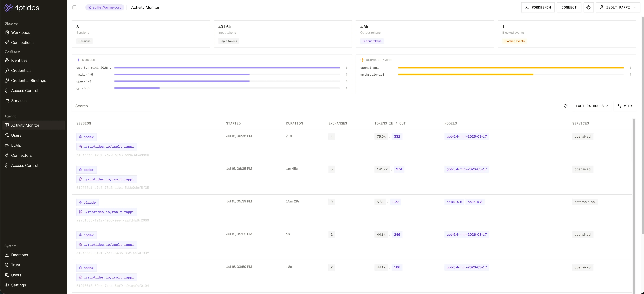Click the Settings gear icon
644x294 pixels.
tap(7, 285)
